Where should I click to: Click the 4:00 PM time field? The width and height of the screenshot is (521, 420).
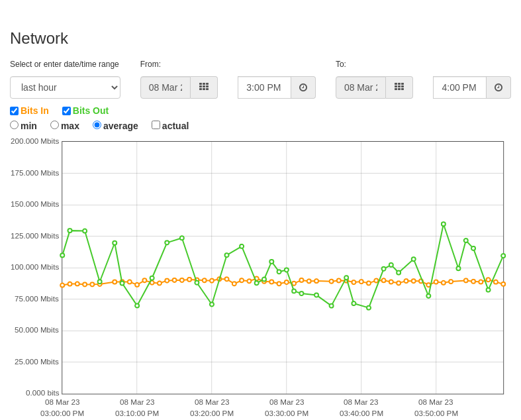click(460, 87)
